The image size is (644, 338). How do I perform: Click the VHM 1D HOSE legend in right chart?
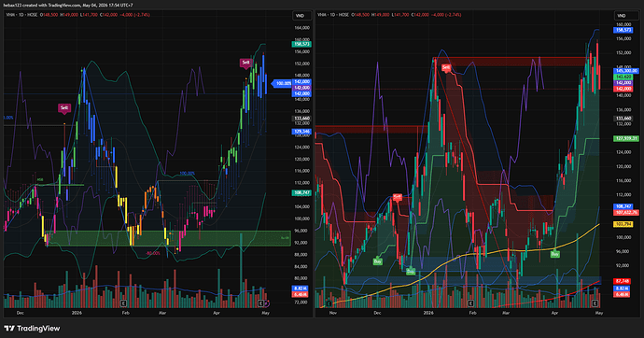(x=332, y=15)
